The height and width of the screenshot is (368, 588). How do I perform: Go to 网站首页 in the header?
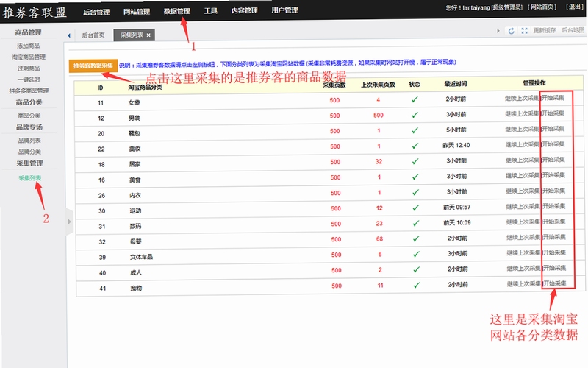pyautogui.click(x=542, y=7)
